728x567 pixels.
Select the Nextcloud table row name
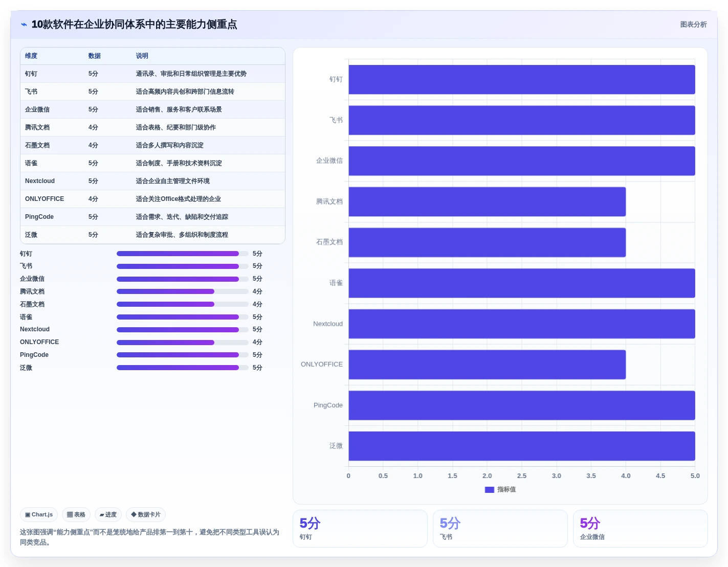pos(40,181)
